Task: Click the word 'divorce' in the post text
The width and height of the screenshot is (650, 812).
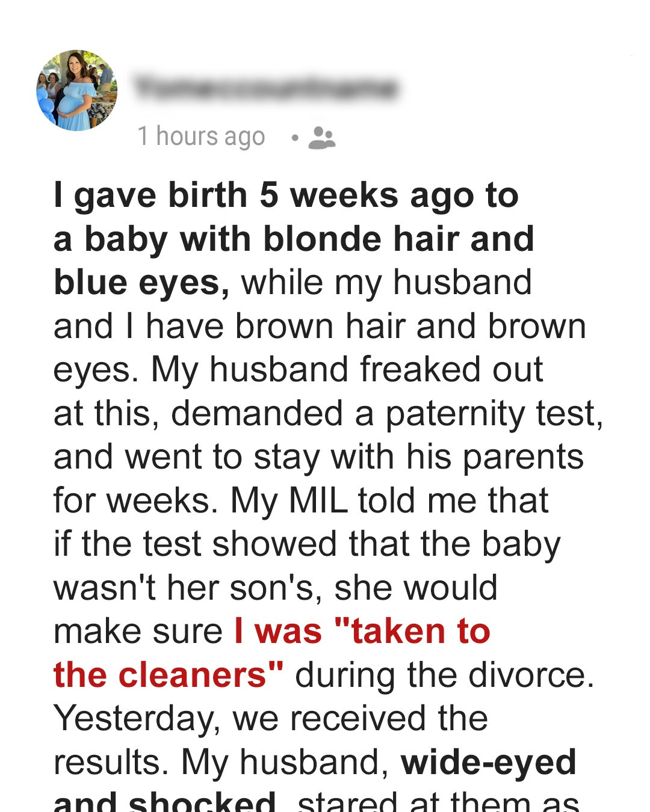Action: point(530,674)
